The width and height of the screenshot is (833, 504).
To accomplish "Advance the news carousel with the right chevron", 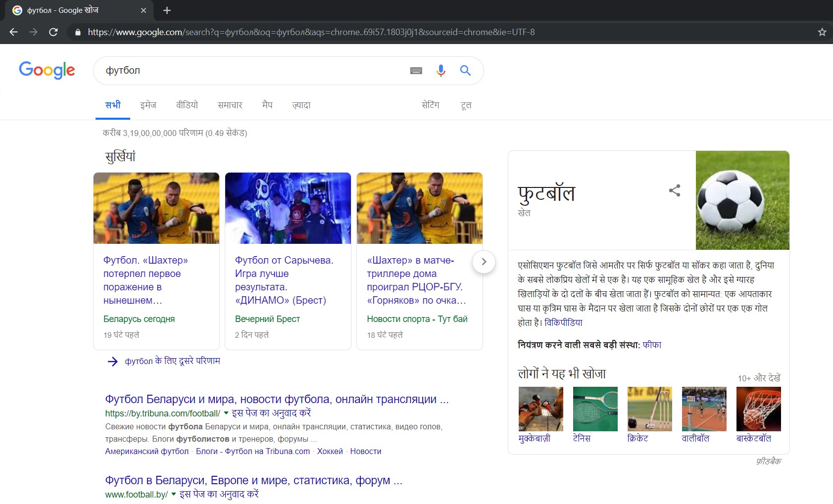I will 484,262.
